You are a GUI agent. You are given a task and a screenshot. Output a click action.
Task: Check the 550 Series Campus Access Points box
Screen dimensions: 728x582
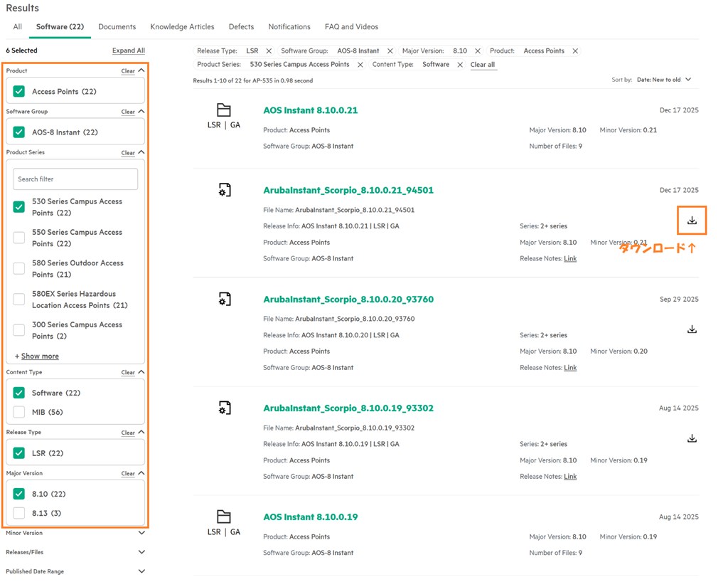tap(19, 238)
